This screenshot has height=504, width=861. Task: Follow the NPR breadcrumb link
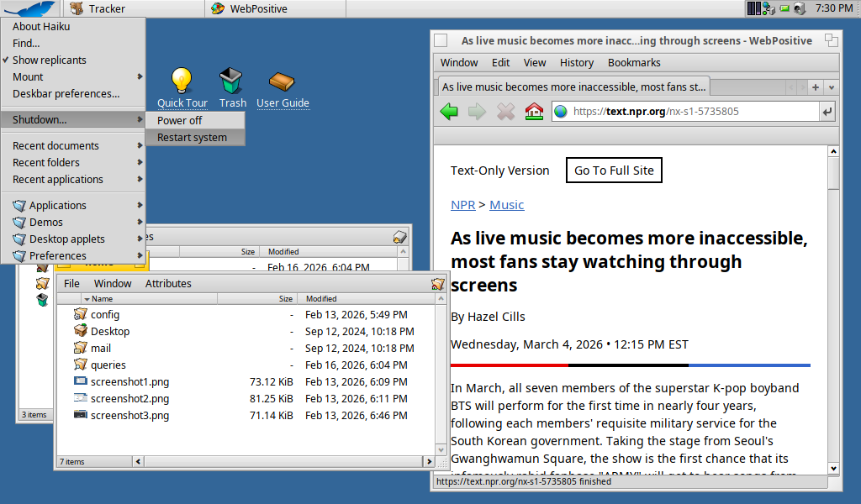coord(463,205)
